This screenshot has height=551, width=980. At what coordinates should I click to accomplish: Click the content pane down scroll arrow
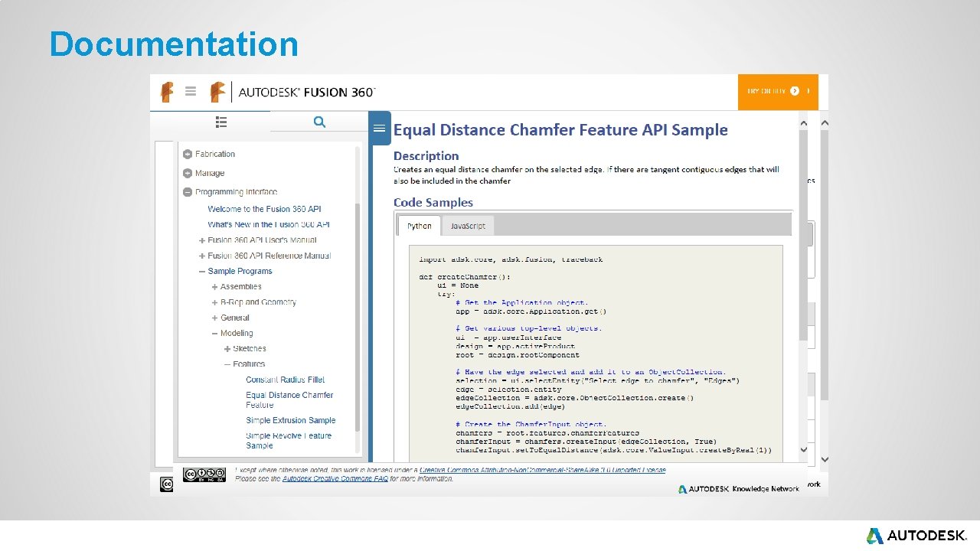point(803,450)
